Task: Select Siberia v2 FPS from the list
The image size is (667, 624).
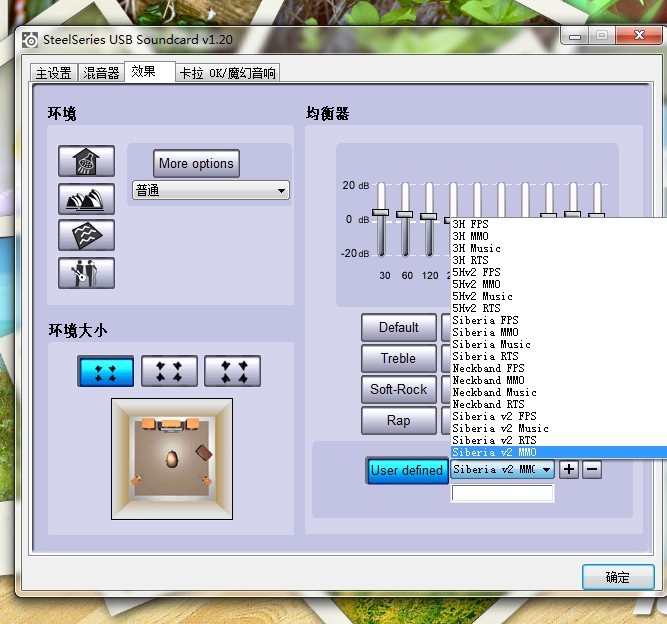Action: coord(559,416)
